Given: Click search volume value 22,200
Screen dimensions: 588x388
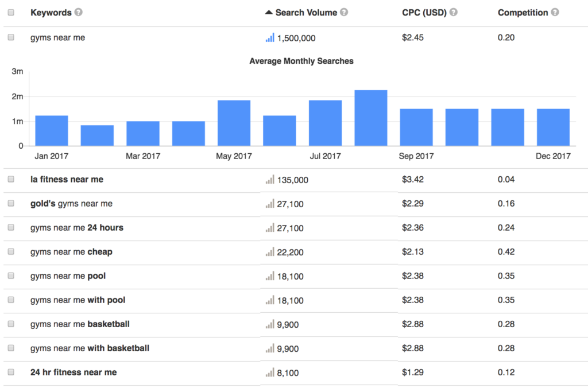Looking at the screenshot, I should click(290, 253).
